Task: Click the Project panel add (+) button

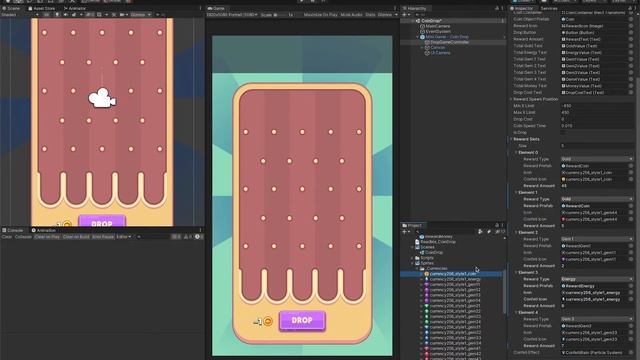Action: pyautogui.click(x=404, y=231)
